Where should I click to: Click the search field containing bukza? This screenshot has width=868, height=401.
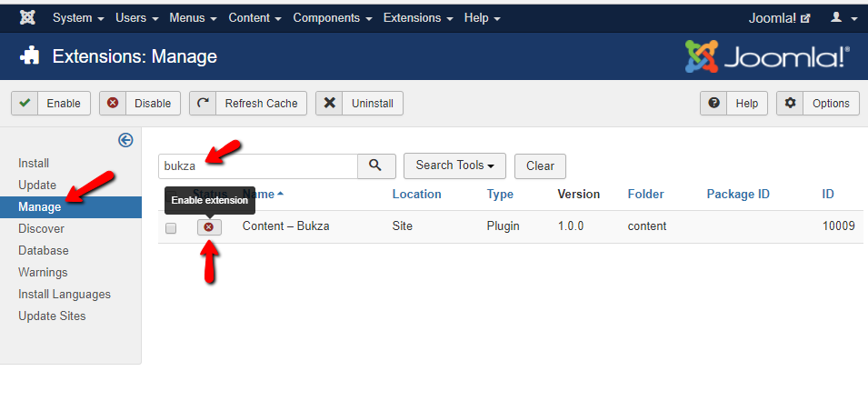pos(257,165)
